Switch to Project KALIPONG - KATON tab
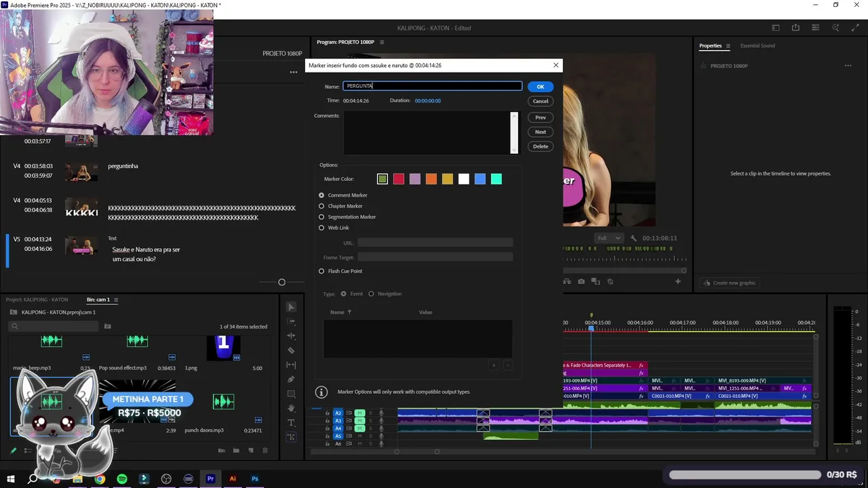 (37, 300)
